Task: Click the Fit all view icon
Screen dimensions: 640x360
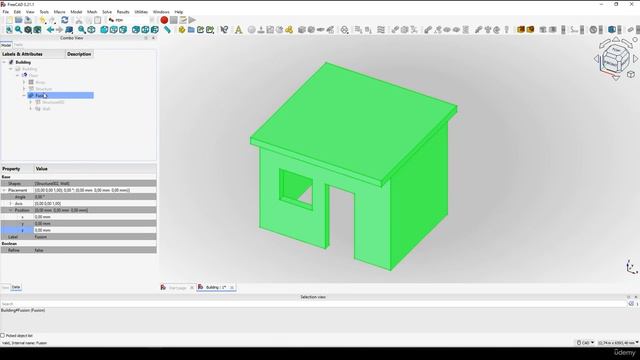Action: [9, 30]
